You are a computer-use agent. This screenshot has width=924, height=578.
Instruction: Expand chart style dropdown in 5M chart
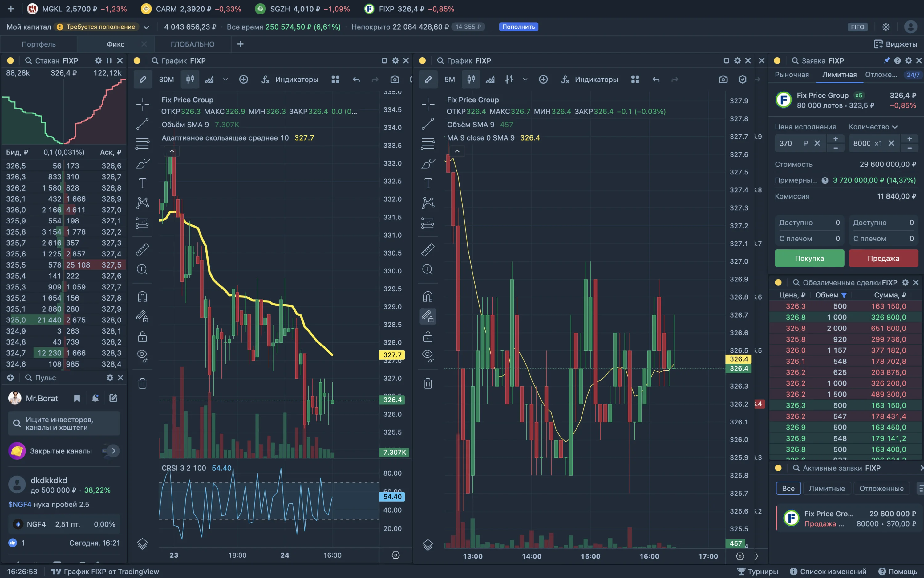[x=525, y=80]
